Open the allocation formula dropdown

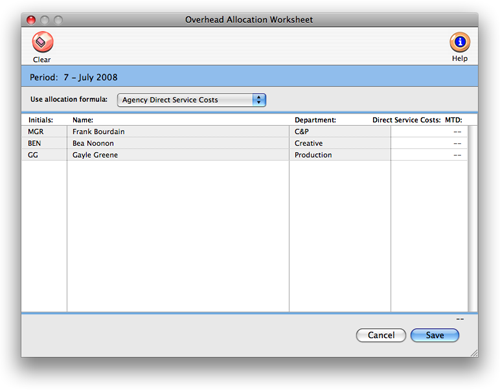click(x=191, y=100)
